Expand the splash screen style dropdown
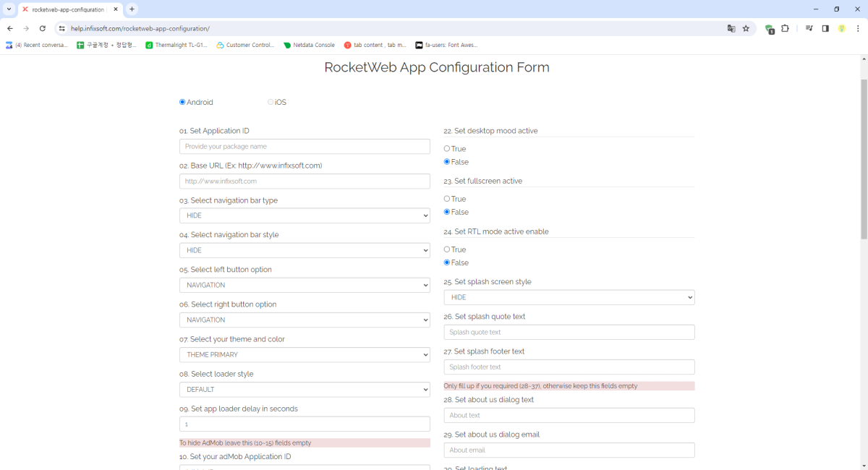 pyautogui.click(x=569, y=297)
